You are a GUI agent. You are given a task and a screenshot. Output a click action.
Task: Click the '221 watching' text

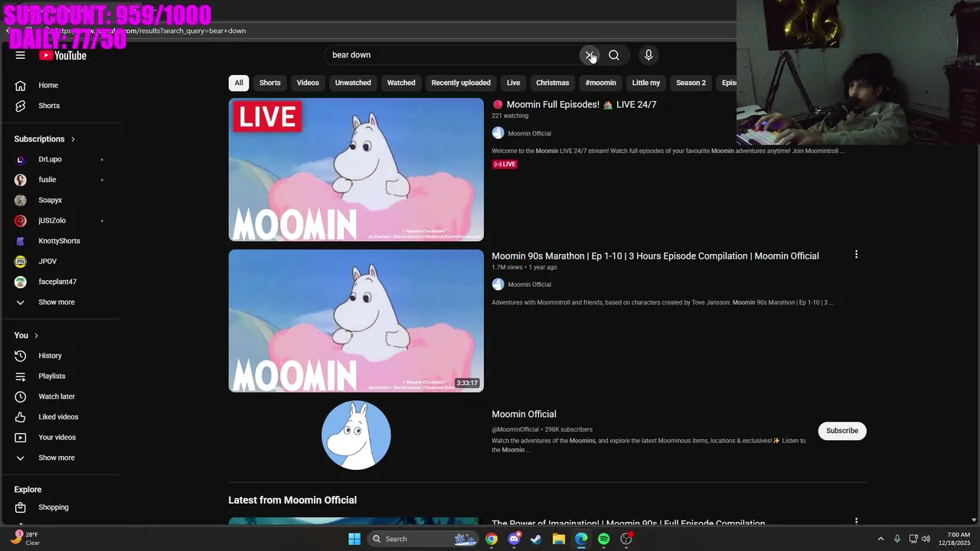tap(510, 116)
